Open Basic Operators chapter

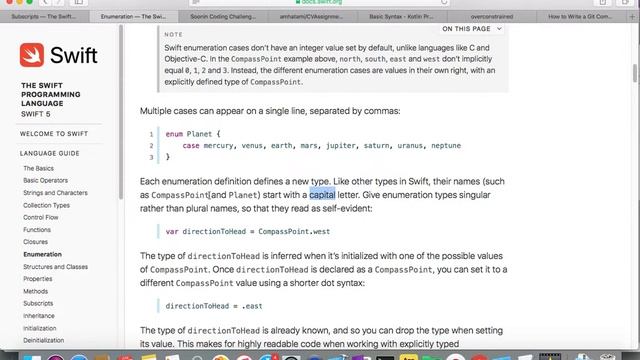pos(45,180)
